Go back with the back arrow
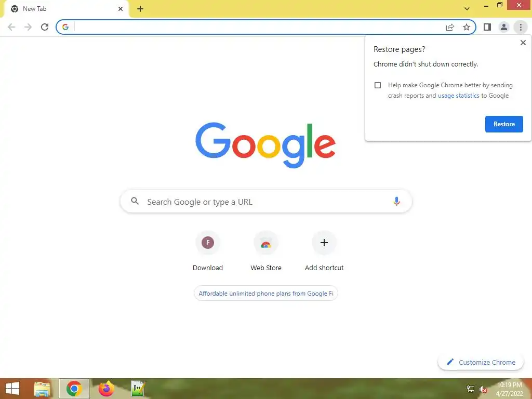This screenshot has height=399, width=532. point(11,27)
